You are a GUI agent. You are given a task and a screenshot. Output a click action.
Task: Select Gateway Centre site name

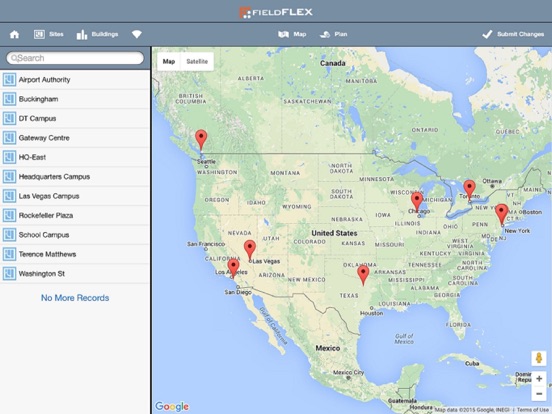pyautogui.click(x=44, y=138)
